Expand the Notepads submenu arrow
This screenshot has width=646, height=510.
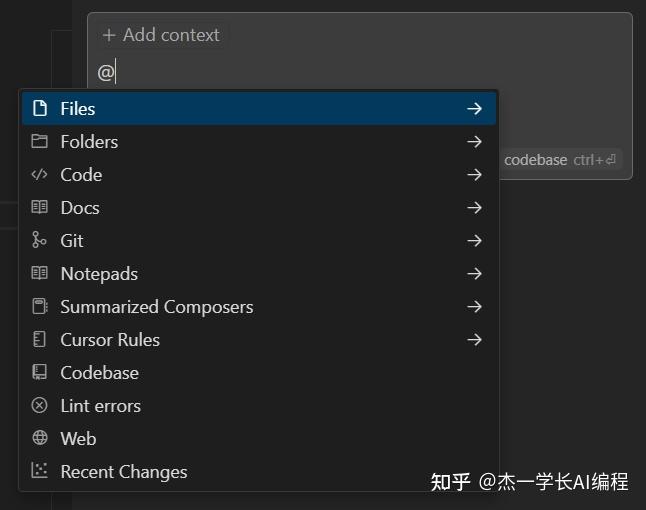[x=474, y=274]
